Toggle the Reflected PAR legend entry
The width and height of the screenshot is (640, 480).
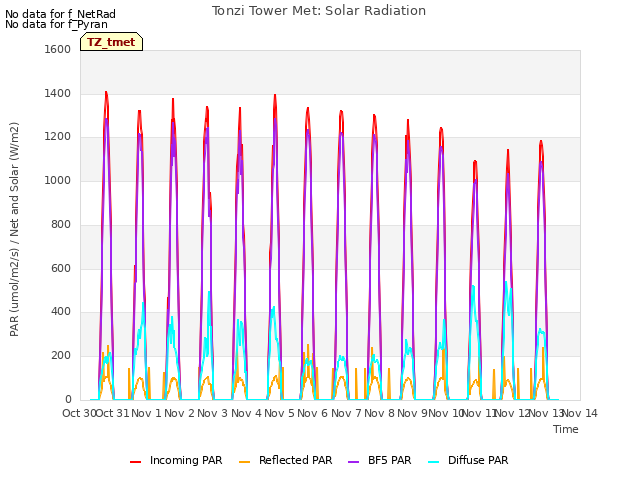tap(285, 460)
